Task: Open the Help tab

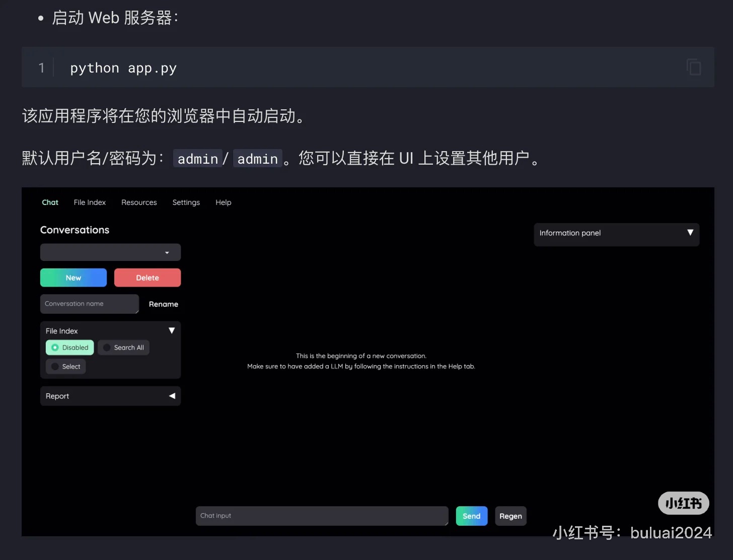Action: (224, 202)
